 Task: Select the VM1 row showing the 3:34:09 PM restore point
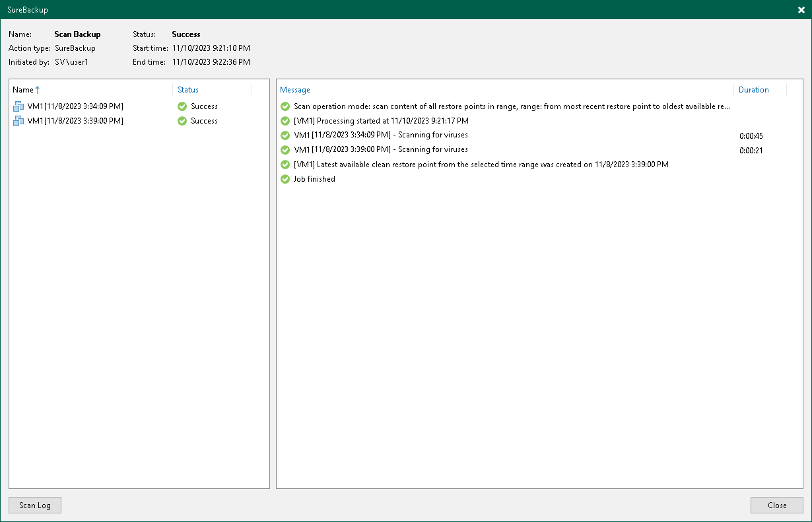click(x=79, y=106)
